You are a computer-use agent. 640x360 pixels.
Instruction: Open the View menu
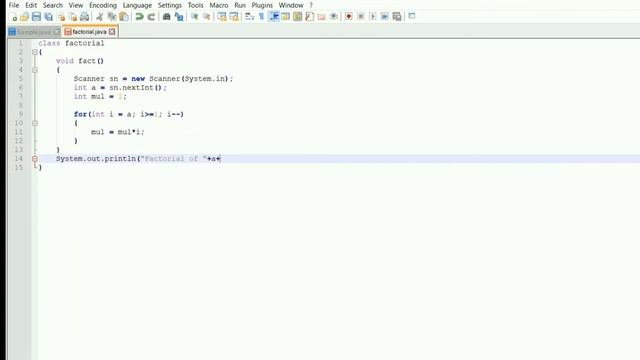76,5
